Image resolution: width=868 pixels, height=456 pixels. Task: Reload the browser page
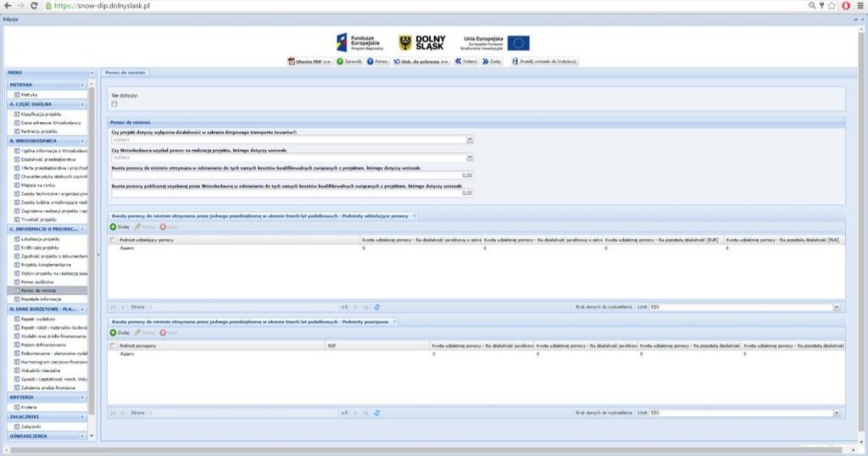coord(34,6)
